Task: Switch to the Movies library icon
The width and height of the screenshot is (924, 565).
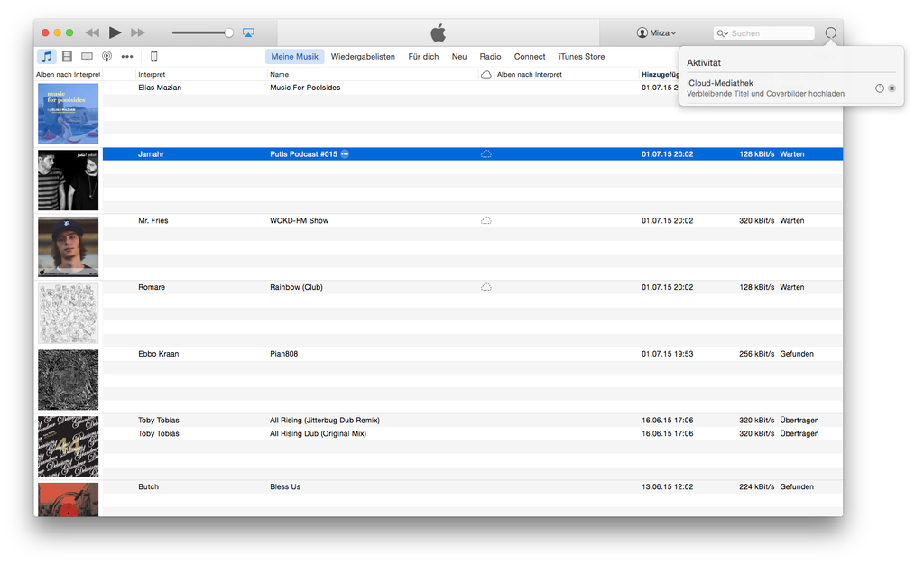Action: coord(67,57)
